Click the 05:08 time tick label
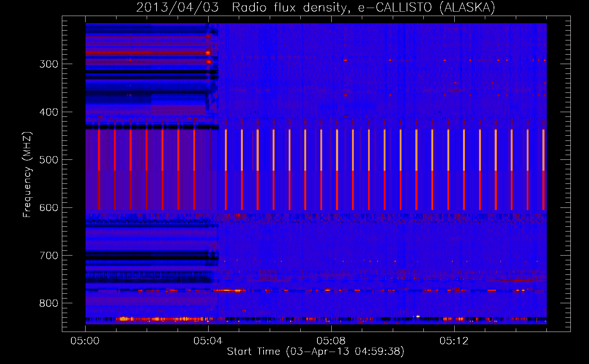 331,341
